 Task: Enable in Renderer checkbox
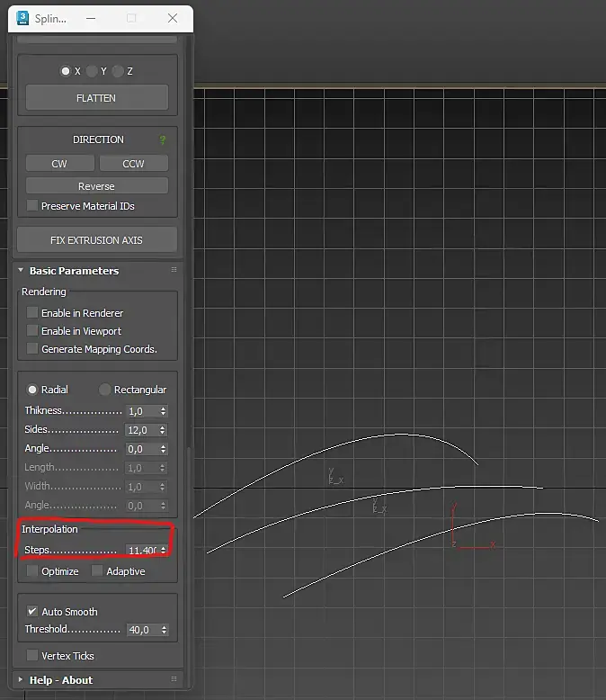click(32, 312)
